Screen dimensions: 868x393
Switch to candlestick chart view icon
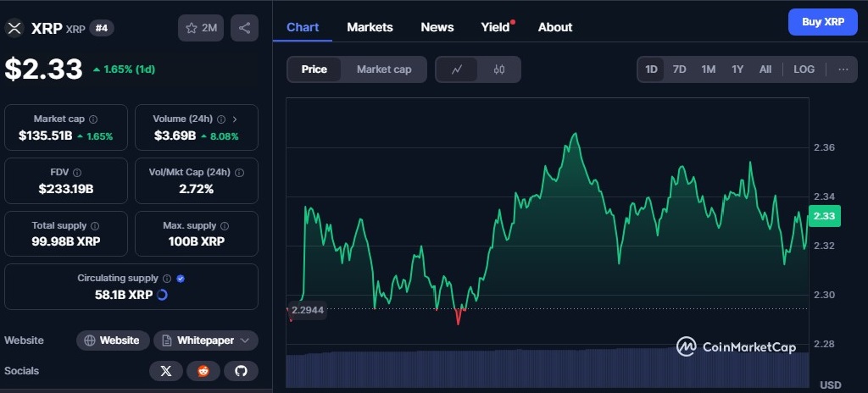click(x=498, y=69)
